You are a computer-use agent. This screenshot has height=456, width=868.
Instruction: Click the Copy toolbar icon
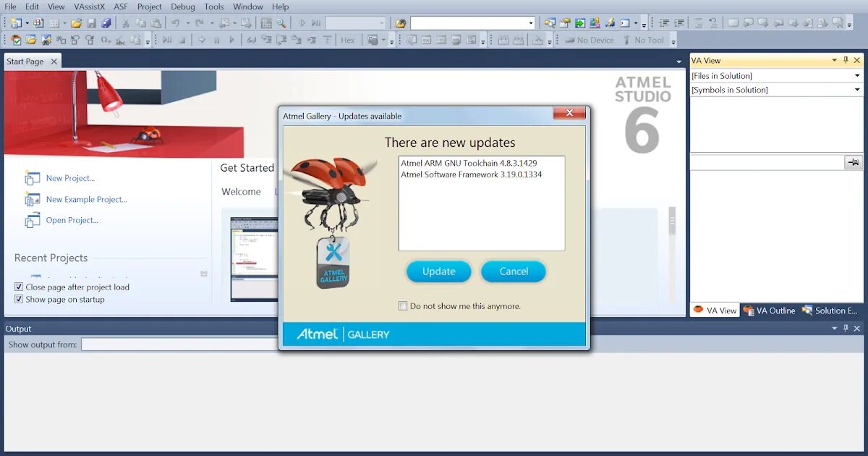click(140, 23)
